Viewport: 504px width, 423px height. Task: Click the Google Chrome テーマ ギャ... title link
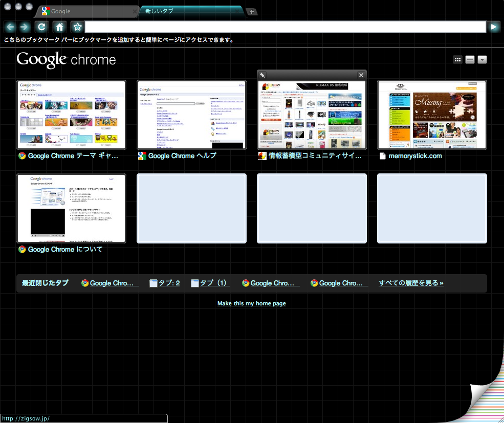tap(73, 156)
